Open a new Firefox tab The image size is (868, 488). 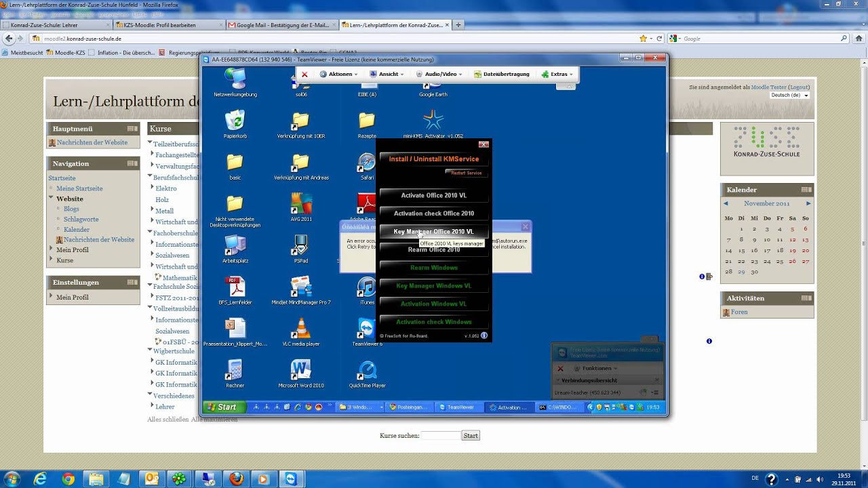pos(458,25)
